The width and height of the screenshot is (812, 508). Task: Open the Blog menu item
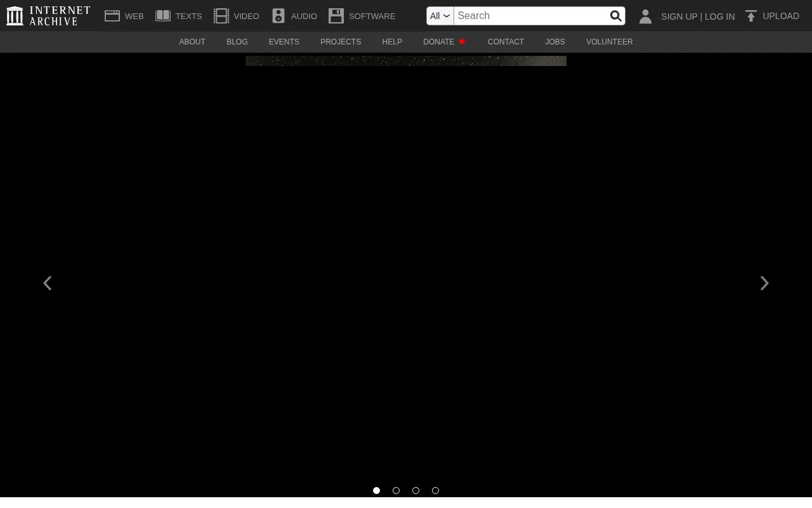(237, 42)
